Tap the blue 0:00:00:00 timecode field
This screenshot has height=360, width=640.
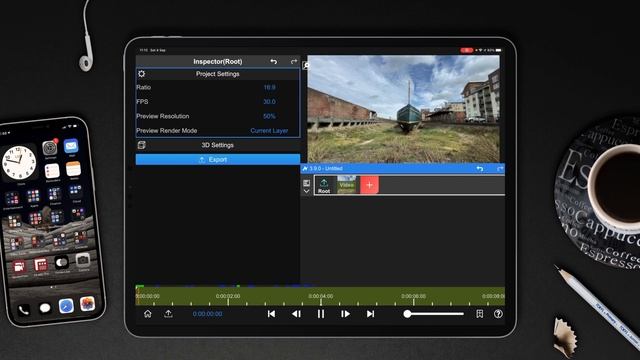pos(207,314)
